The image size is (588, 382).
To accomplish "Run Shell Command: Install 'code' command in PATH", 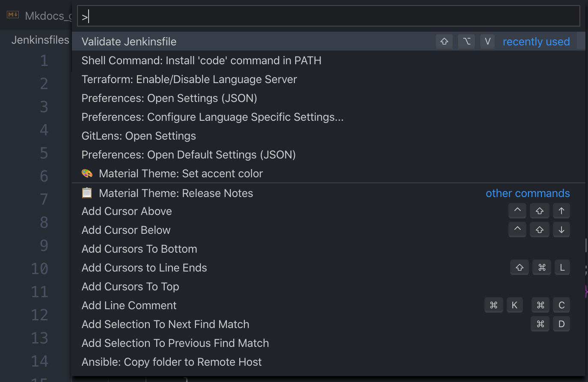I will pyautogui.click(x=201, y=60).
